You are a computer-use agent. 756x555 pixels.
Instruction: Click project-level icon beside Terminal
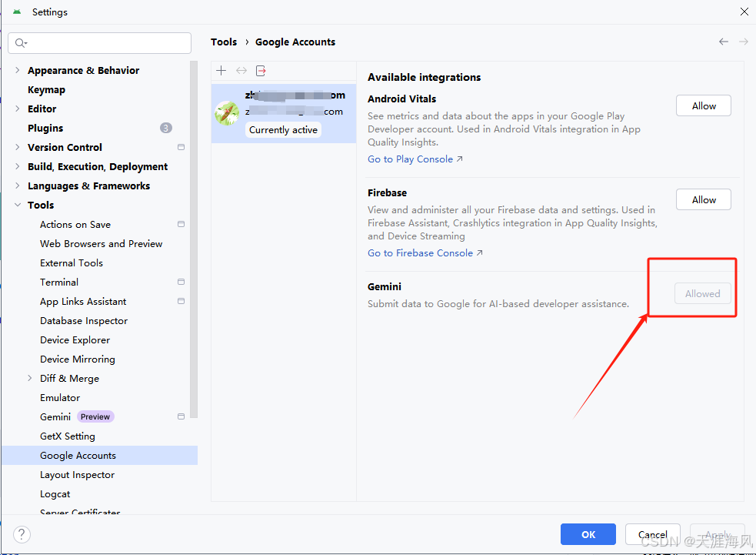tap(182, 282)
